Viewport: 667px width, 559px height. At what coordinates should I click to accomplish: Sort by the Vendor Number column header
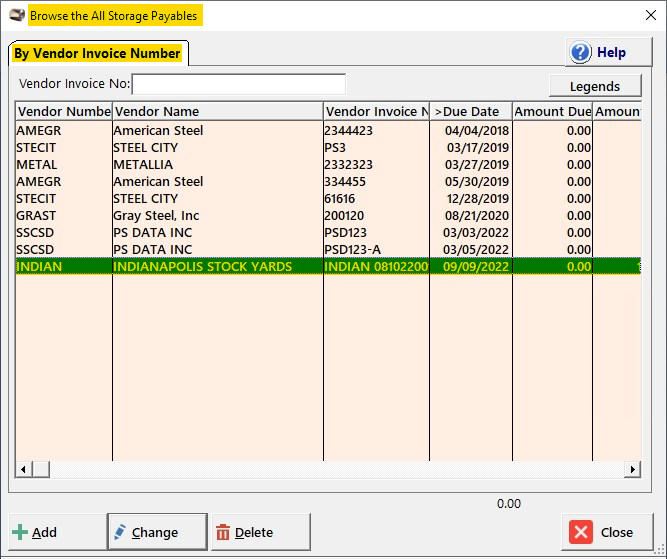[64, 111]
